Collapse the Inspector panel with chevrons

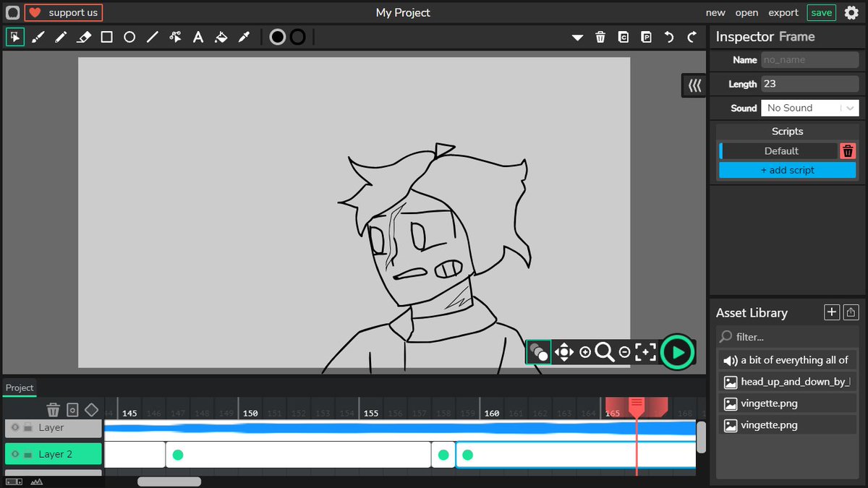(x=694, y=85)
